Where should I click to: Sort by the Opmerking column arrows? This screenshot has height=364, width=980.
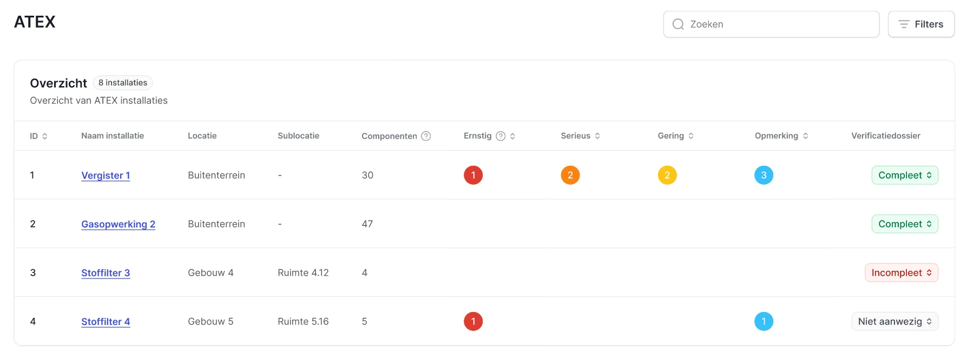(805, 136)
